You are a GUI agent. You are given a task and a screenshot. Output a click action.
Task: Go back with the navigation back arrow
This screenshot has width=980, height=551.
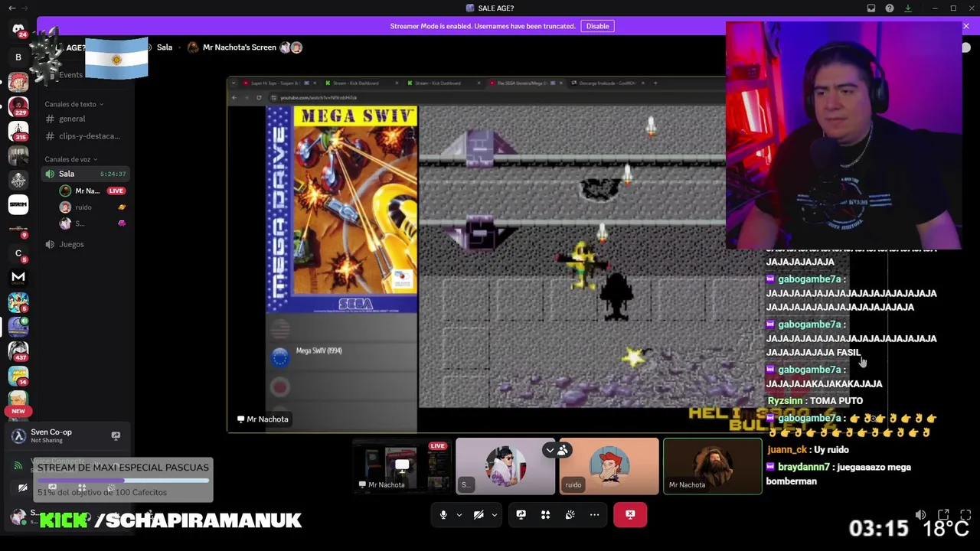11,8
